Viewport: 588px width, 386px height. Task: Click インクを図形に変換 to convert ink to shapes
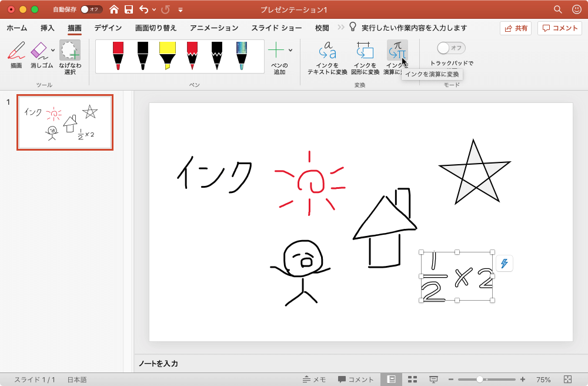click(365, 59)
